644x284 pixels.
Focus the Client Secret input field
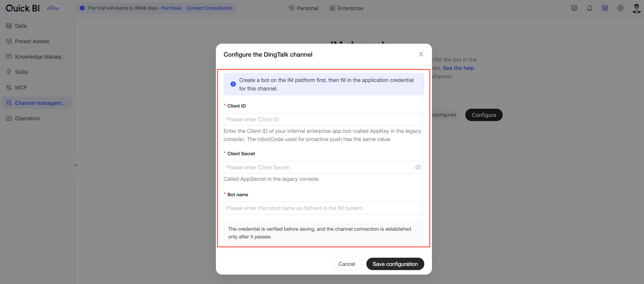click(x=324, y=167)
